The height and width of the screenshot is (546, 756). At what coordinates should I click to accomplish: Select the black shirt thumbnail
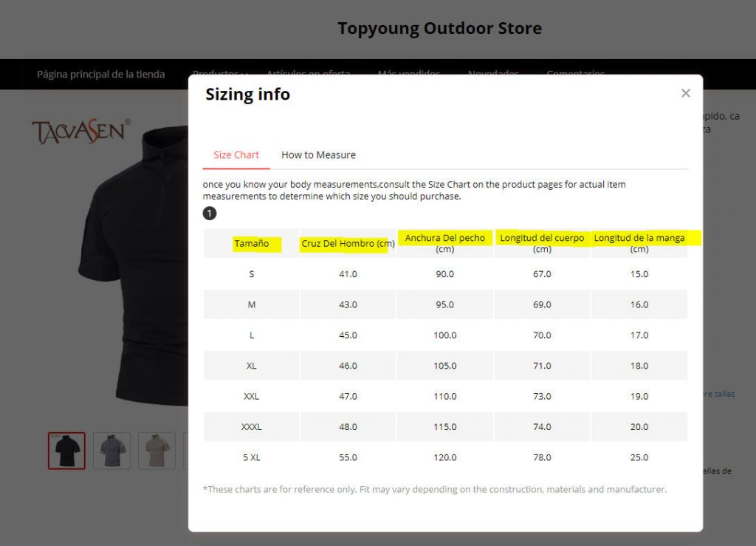click(66, 451)
